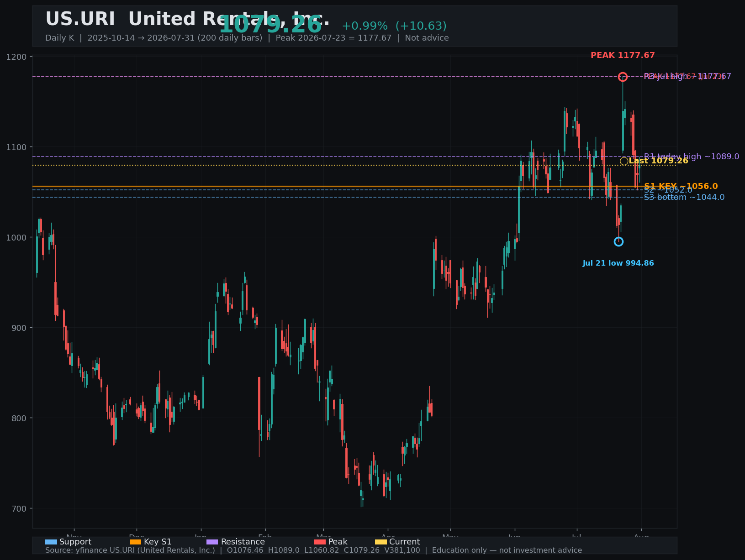Click "Source: yfinance US.URI" in the footer
Image resolution: width=745 pixels, height=560 pixels.
coord(90,550)
